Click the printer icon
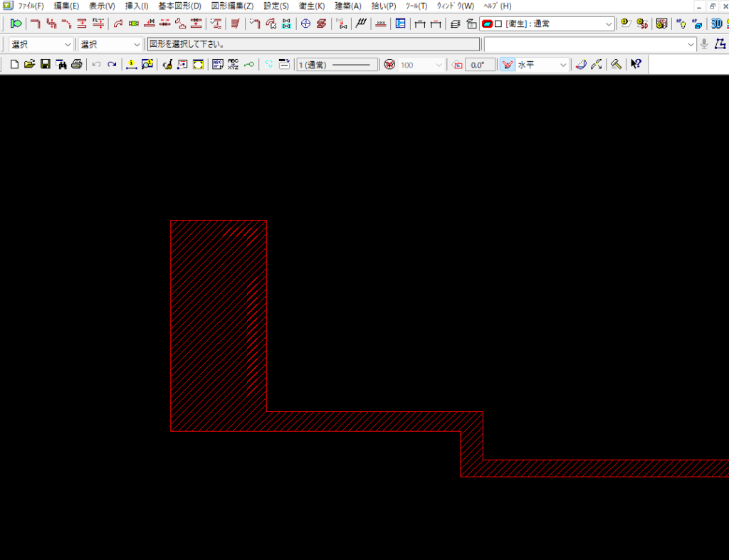 coord(77,65)
